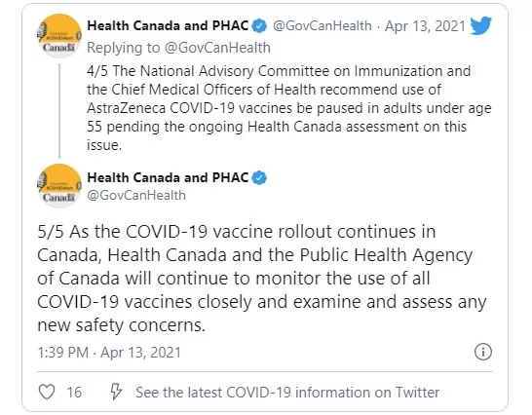The image size is (532, 415).
Task: Open Health Canada and PHAC name atop reply
Action: coord(168,25)
